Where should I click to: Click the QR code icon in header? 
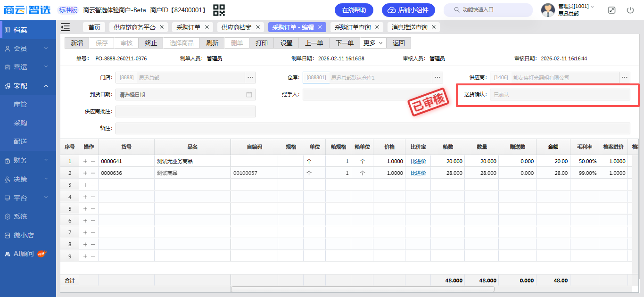click(x=219, y=10)
